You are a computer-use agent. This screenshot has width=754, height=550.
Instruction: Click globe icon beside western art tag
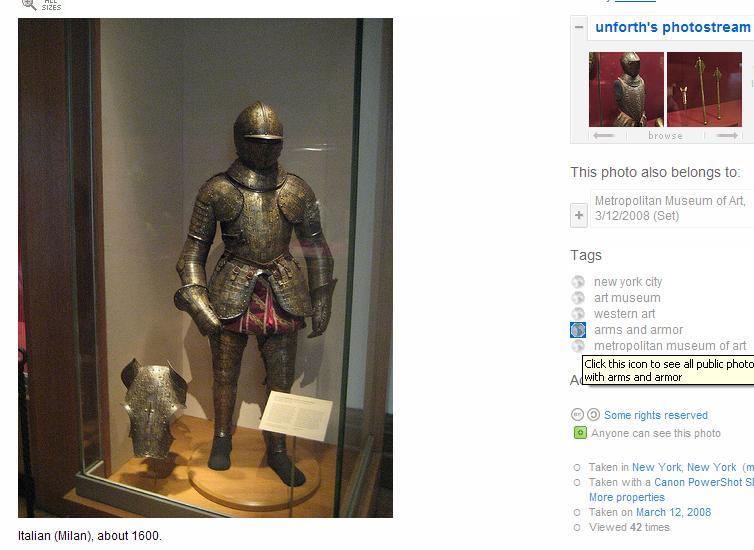pos(578,314)
